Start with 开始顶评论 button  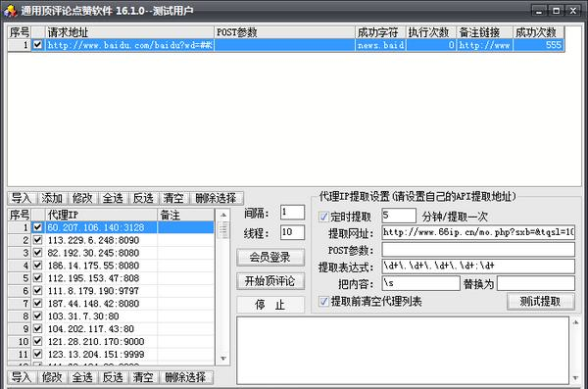(270, 281)
